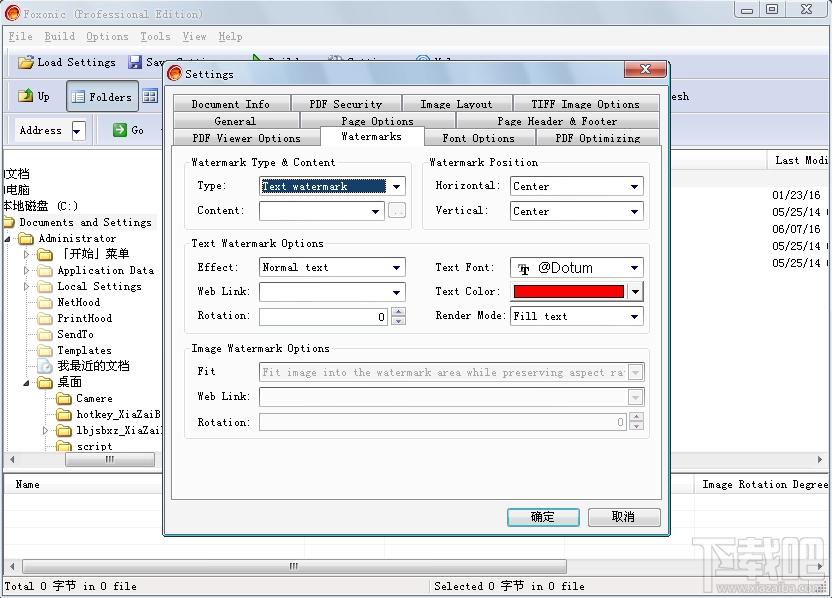Image resolution: width=832 pixels, height=598 pixels.
Task: Switch to the Font Options tab
Action: click(479, 137)
